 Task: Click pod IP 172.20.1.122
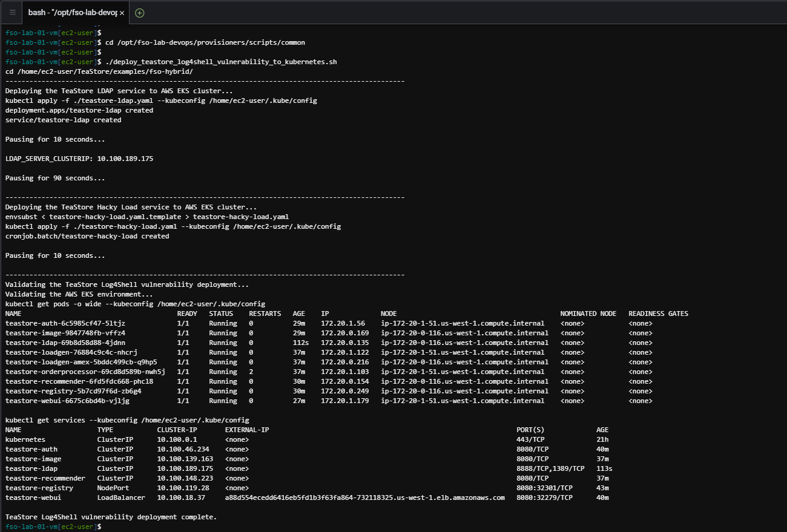(x=345, y=352)
